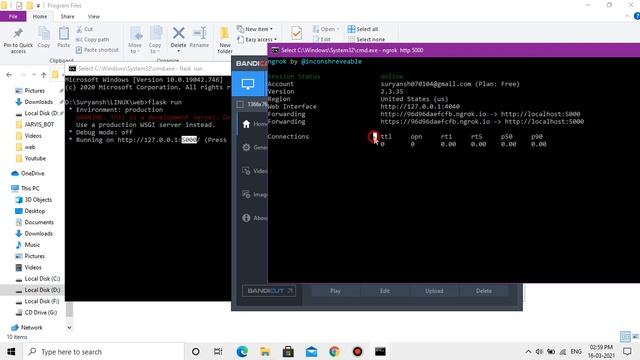Click the Cortana circle icon
Screen dimensions: 640x360
click(196, 351)
